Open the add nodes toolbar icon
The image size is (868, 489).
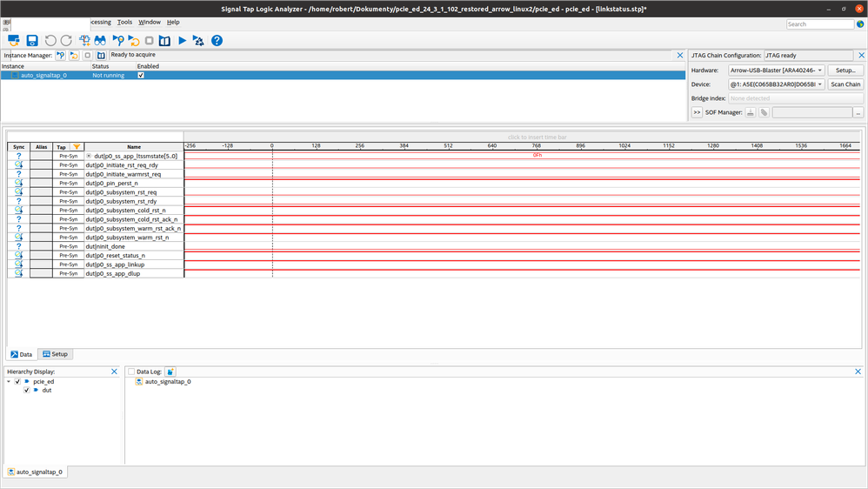pyautogui.click(x=84, y=40)
